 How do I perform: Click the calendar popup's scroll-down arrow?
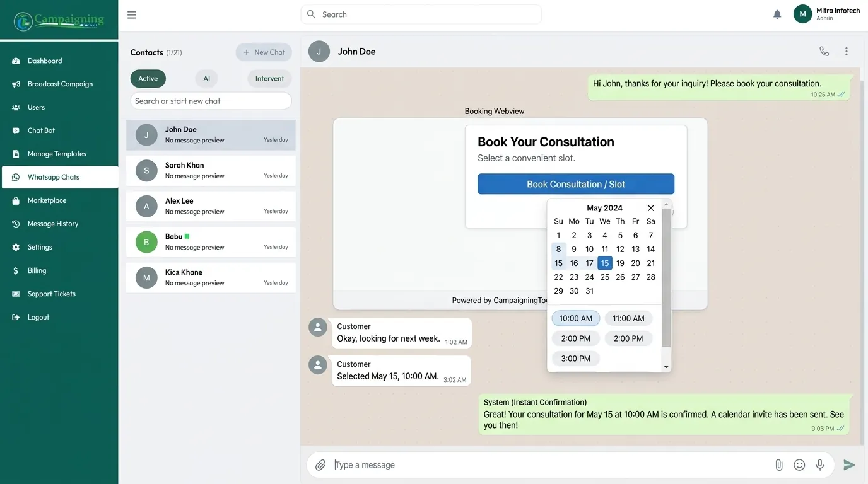666,367
